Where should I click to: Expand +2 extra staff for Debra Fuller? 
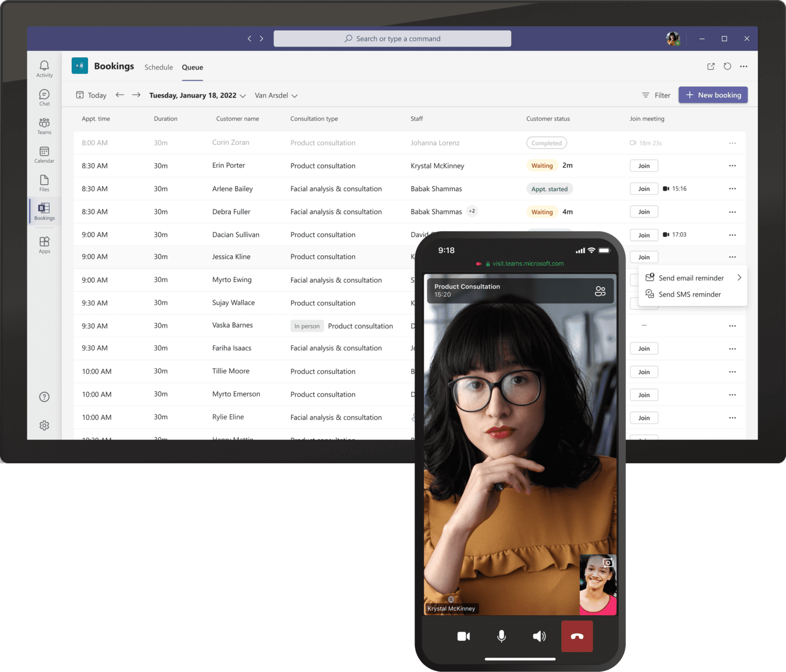pyautogui.click(x=472, y=211)
